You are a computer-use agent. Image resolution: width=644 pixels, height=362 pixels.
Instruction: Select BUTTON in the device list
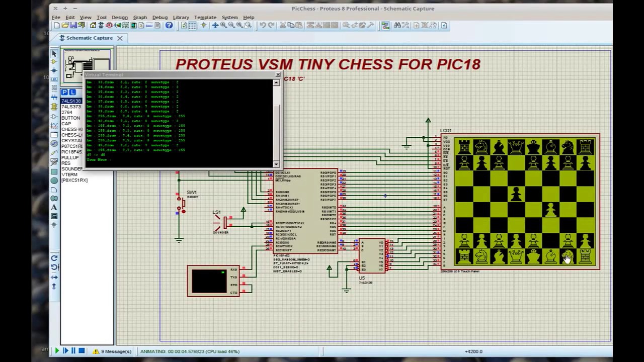(x=70, y=118)
